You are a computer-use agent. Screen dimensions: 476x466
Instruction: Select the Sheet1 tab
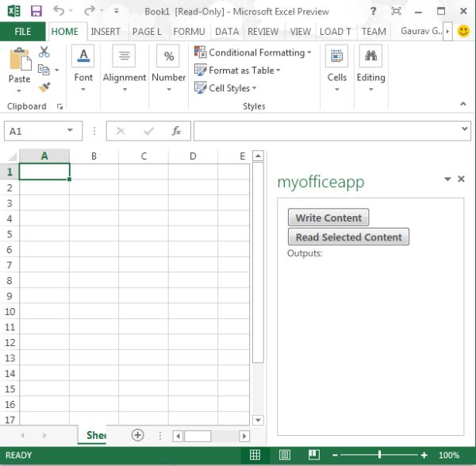(92, 435)
